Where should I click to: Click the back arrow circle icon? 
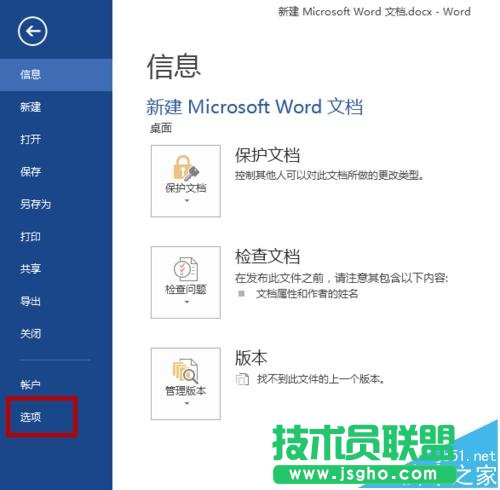32,31
